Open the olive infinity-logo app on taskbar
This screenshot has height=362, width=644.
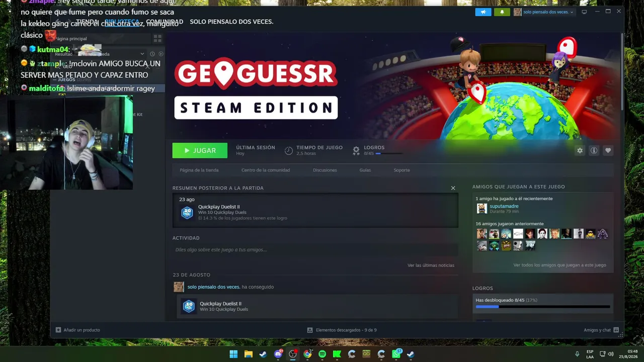(366, 354)
